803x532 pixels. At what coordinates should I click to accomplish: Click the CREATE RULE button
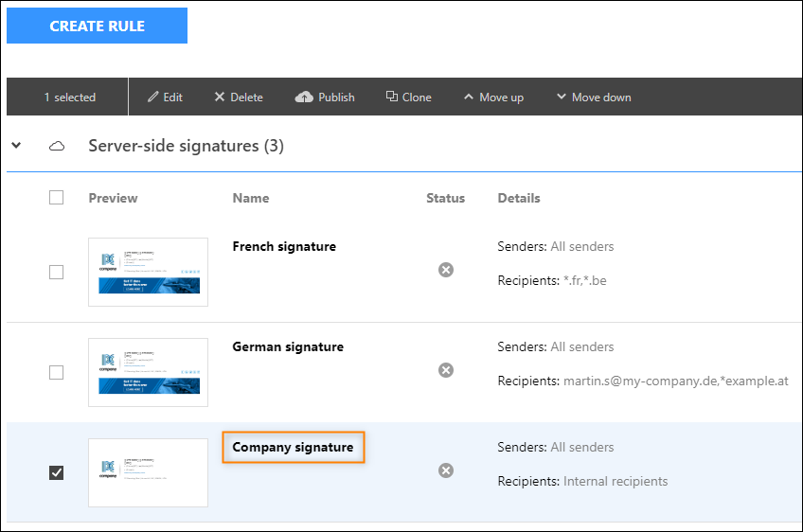click(x=97, y=26)
